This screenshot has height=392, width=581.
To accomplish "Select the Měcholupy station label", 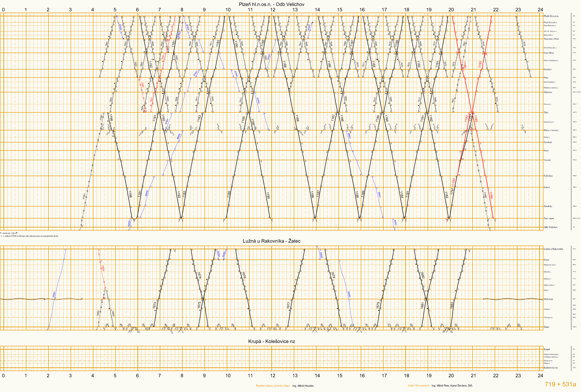I will coord(548,299).
